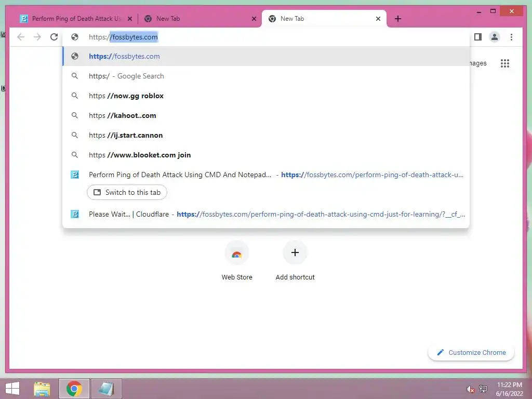Screen dimensions: 532x399
Task: Click the Images link
Action: click(x=478, y=63)
